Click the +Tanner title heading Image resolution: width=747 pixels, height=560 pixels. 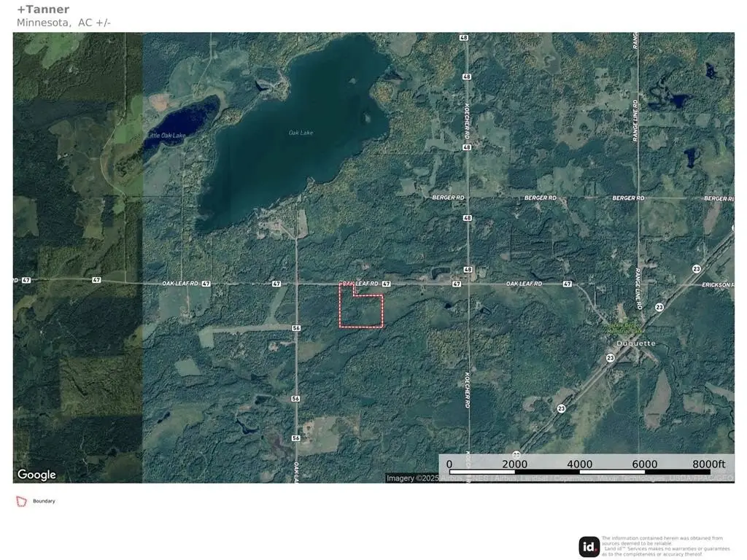(x=43, y=9)
